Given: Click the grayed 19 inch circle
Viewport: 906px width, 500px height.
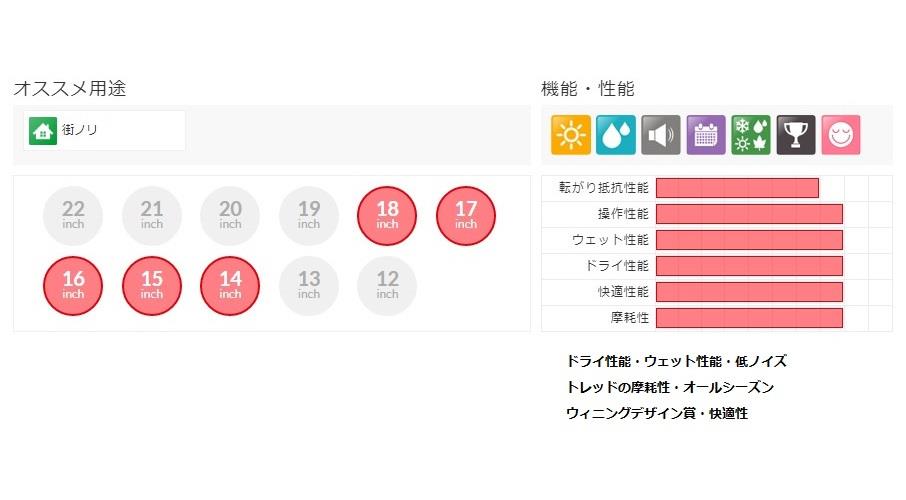Looking at the screenshot, I should [309, 216].
